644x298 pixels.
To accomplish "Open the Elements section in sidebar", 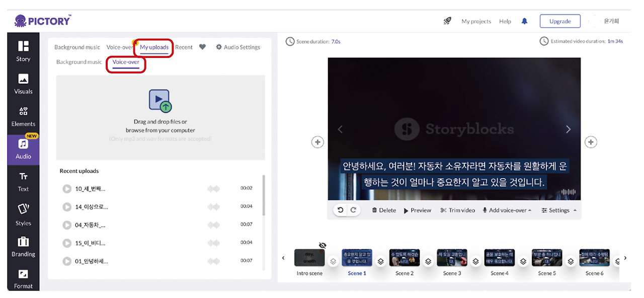I will pyautogui.click(x=23, y=116).
